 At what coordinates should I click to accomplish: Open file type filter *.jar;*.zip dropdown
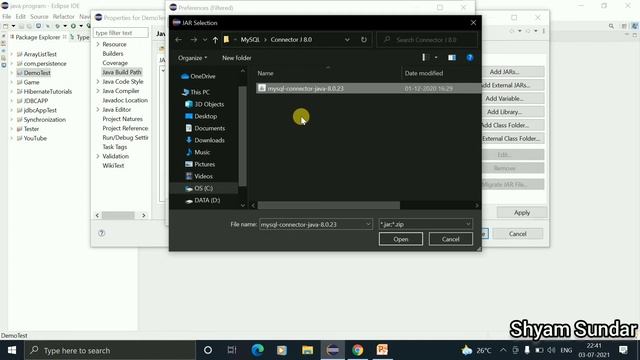click(426, 224)
